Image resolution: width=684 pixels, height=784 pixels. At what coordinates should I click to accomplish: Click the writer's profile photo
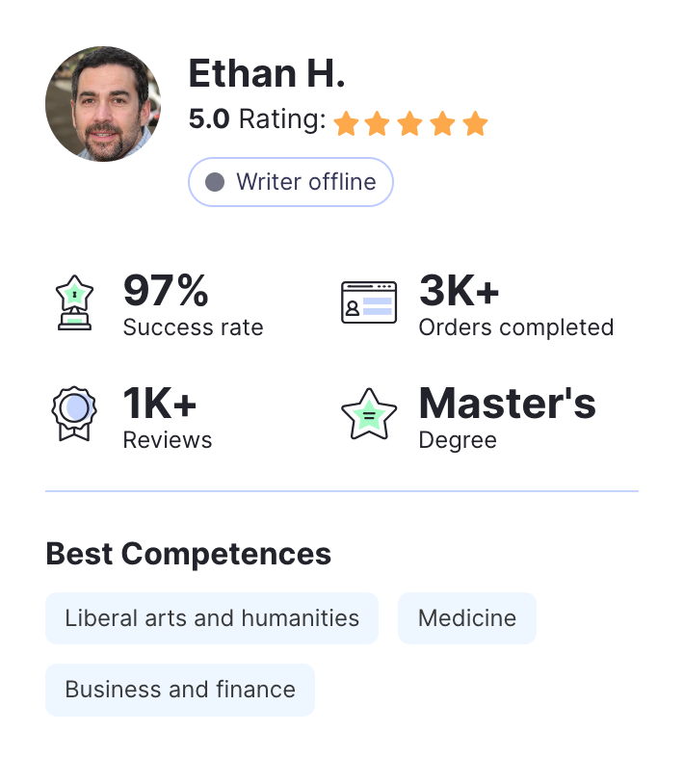[x=103, y=104]
